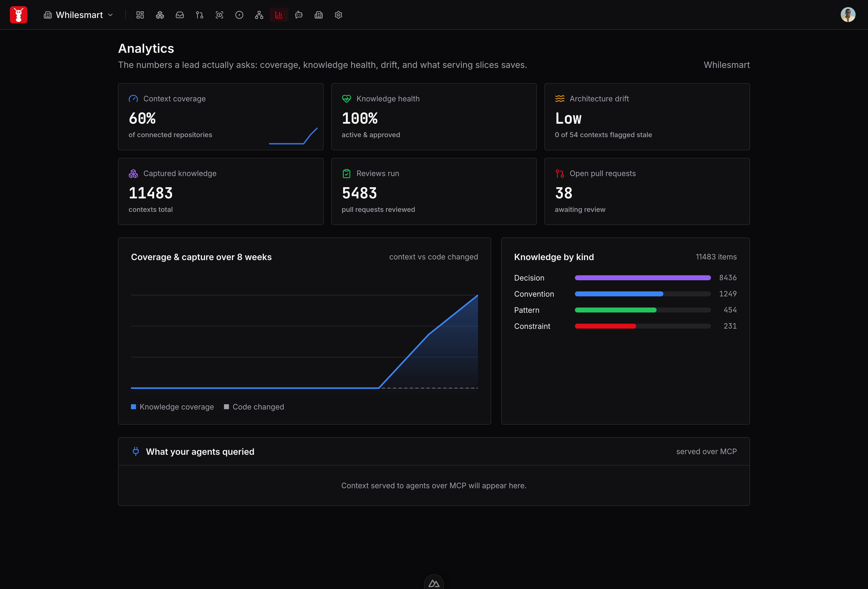868x589 pixels.
Task: Click the Knowledge coverage legend blue swatch
Action: tap(133, 407)
